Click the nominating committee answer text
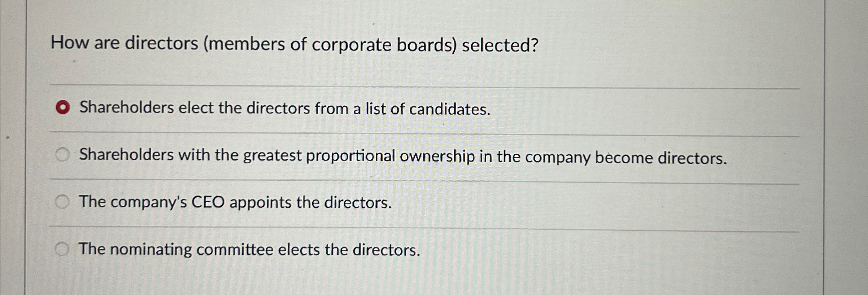868x295 pixels. pyautogui.click(x=249, y=250)
